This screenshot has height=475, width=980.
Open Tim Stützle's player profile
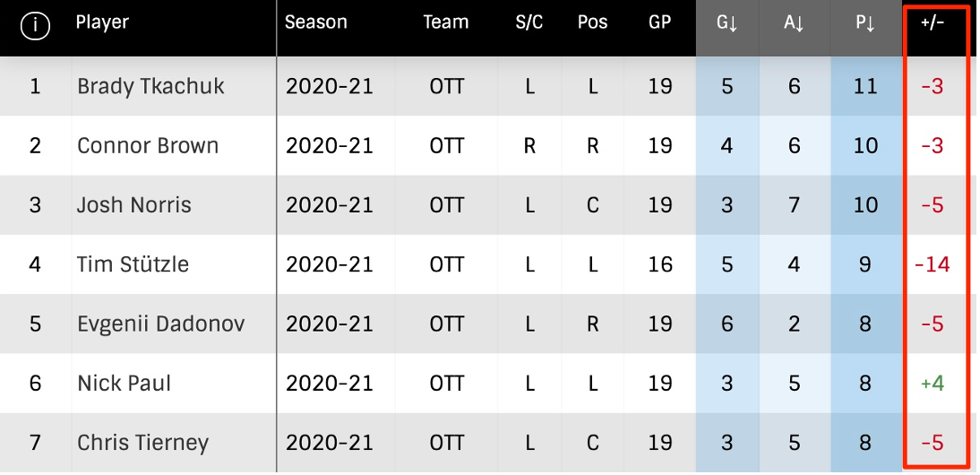click(133, 264)
